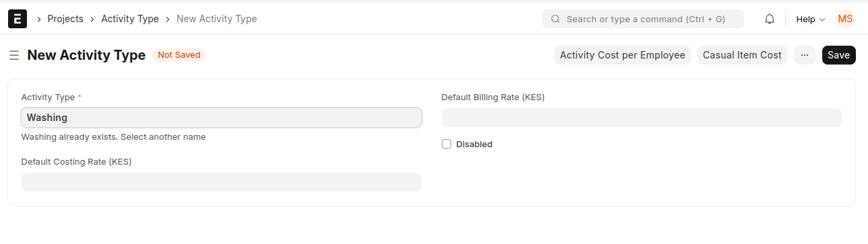This screenshot has width=868, height=244.
Task: Click the New Activity Type page title
Action: click(x=86, y=55)
